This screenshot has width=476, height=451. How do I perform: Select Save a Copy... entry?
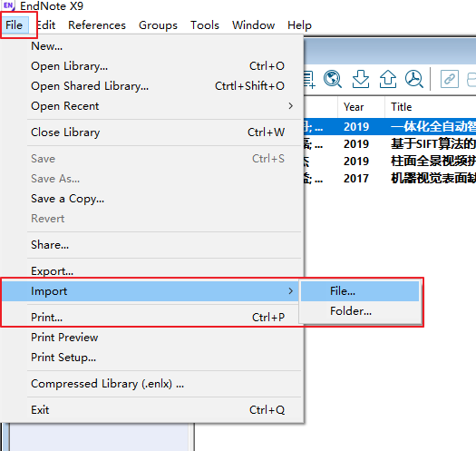pos(151,199)
